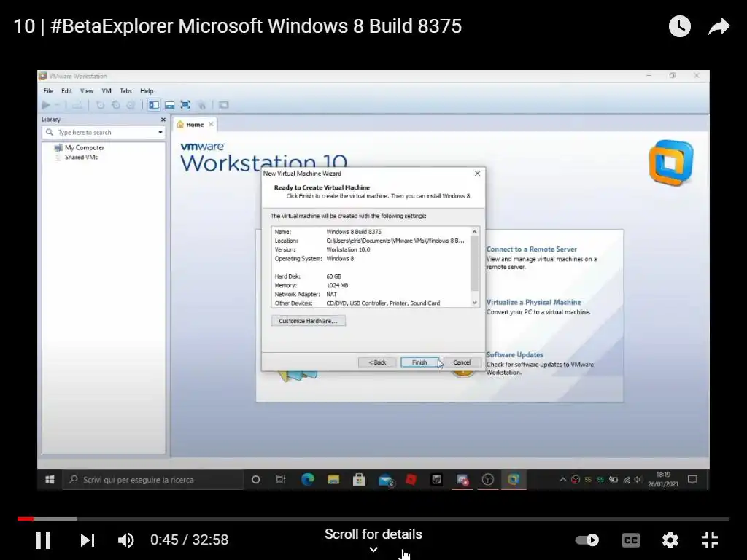The height and width of the screenshot is (560, 747).
Task: Open the Edit menu in VMware
Action: 66,90
